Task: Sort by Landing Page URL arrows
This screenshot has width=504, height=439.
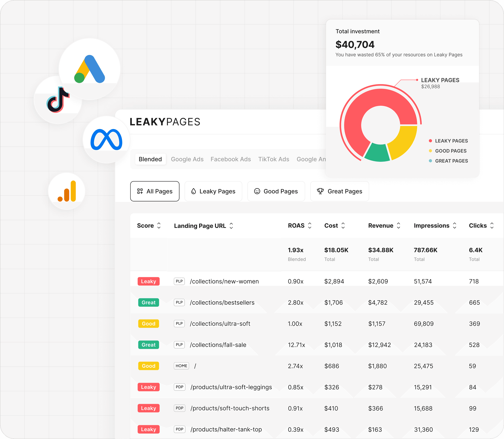Action: click(x=231, y=226)
